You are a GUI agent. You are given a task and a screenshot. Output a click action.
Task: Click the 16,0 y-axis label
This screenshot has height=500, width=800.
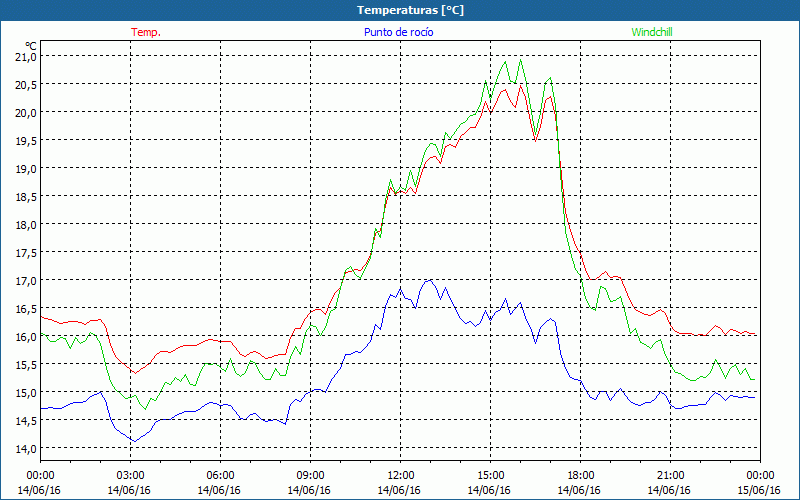pos(25,337)
